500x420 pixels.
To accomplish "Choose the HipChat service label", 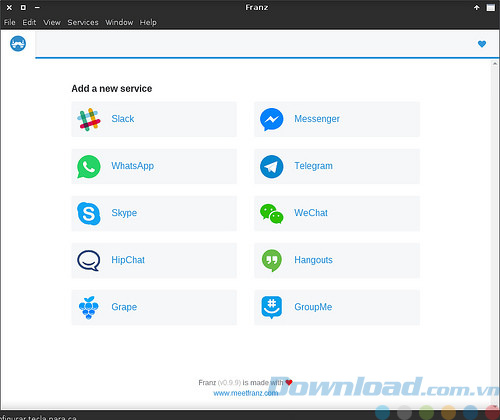I will [x=128, y=260].
